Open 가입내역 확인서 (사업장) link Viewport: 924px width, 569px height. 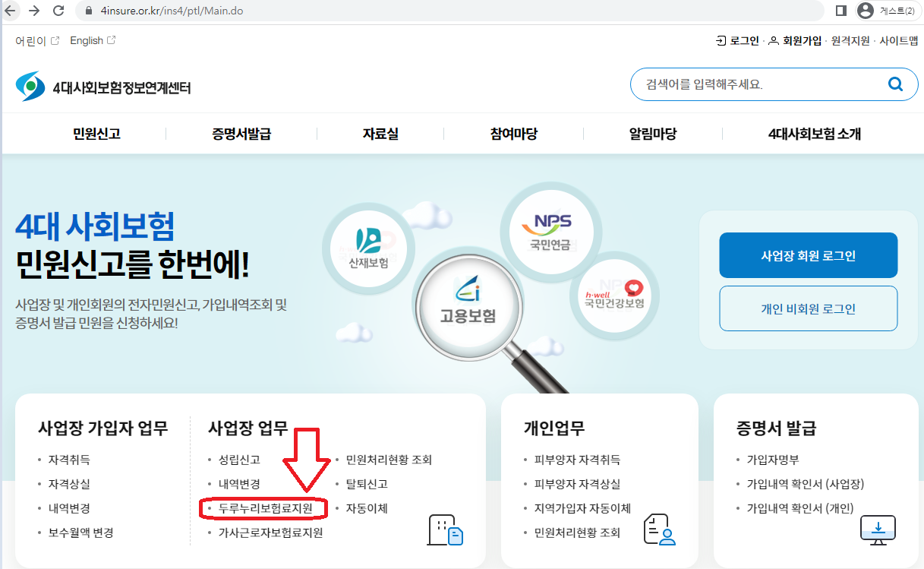[806, 484]
